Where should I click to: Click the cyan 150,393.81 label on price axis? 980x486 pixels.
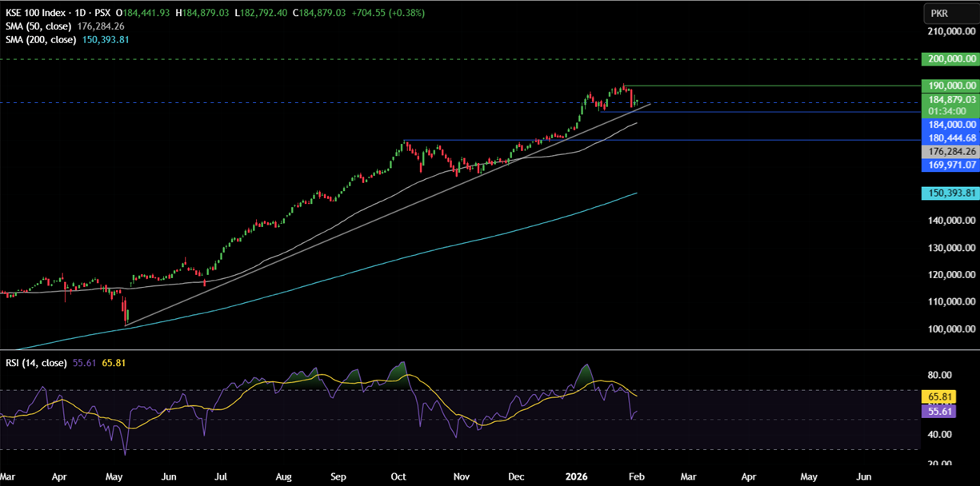[949, 193]
